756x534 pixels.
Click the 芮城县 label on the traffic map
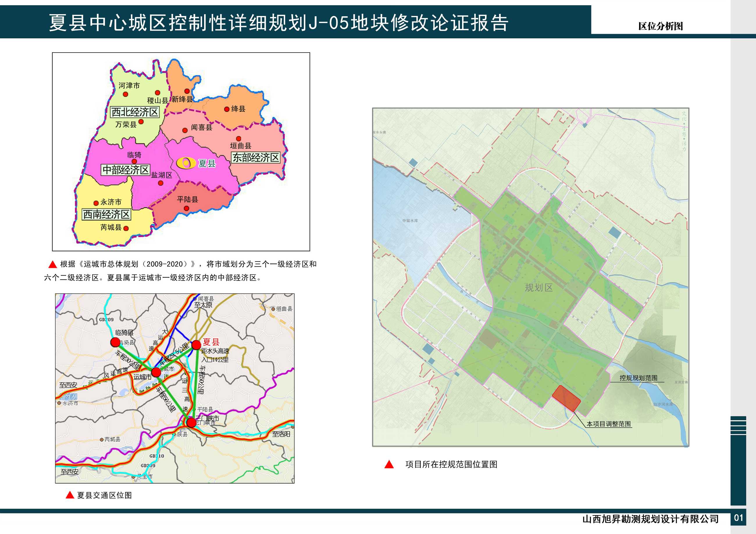(x=112, y=439)
